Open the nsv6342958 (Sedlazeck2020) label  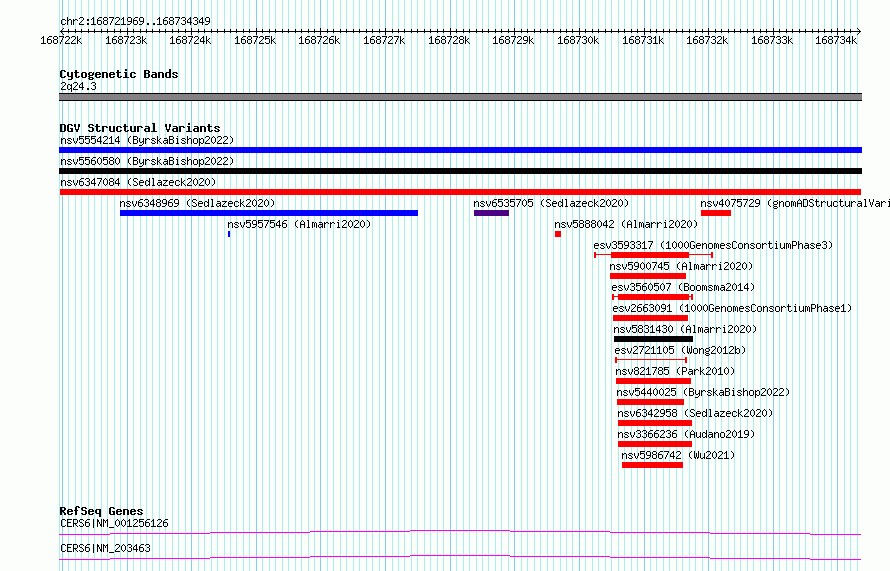(695, 413)
